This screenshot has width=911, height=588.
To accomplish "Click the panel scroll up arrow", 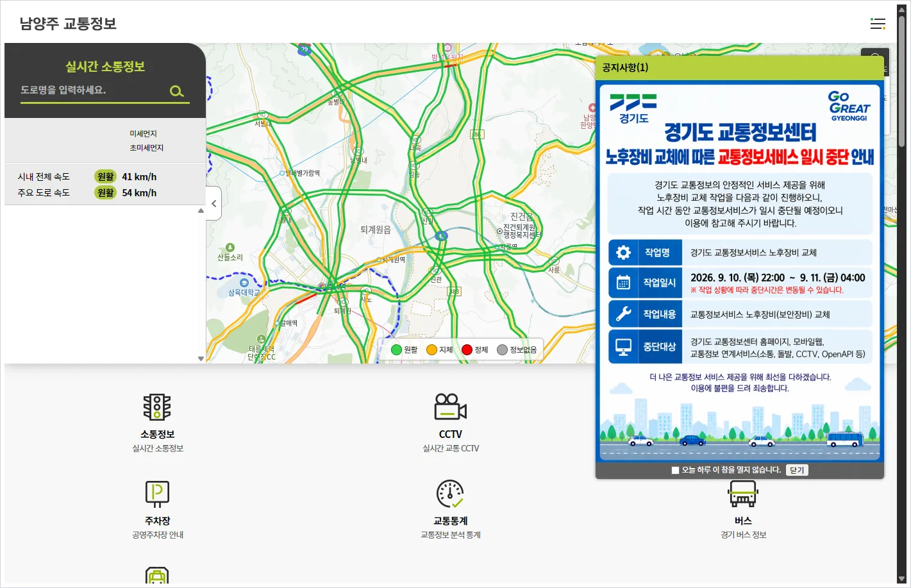I will 201,210.
